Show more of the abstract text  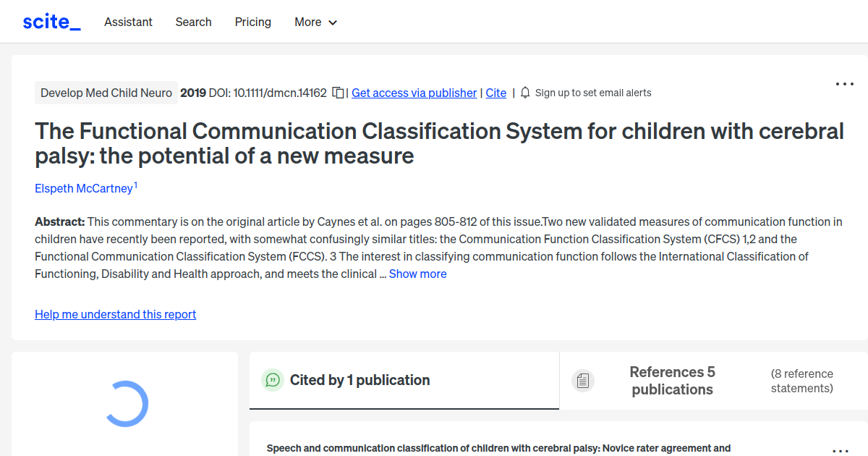point(417,274)
